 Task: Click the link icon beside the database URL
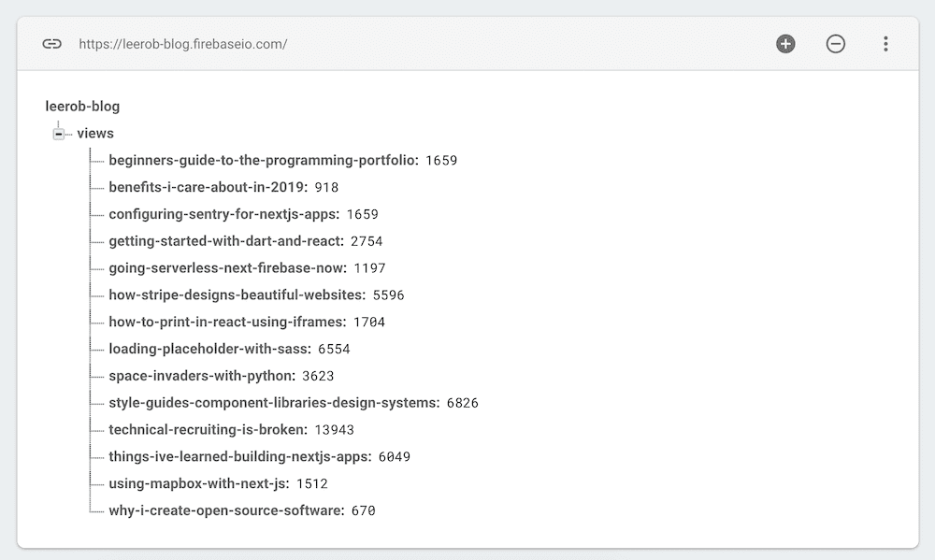pyautogui.click(x=52, y=43)
